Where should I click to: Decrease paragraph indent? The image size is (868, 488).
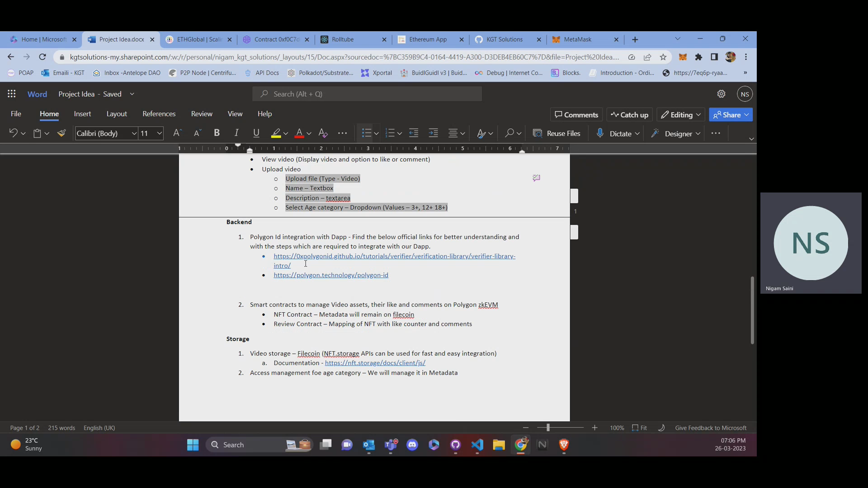click(414, 133)
